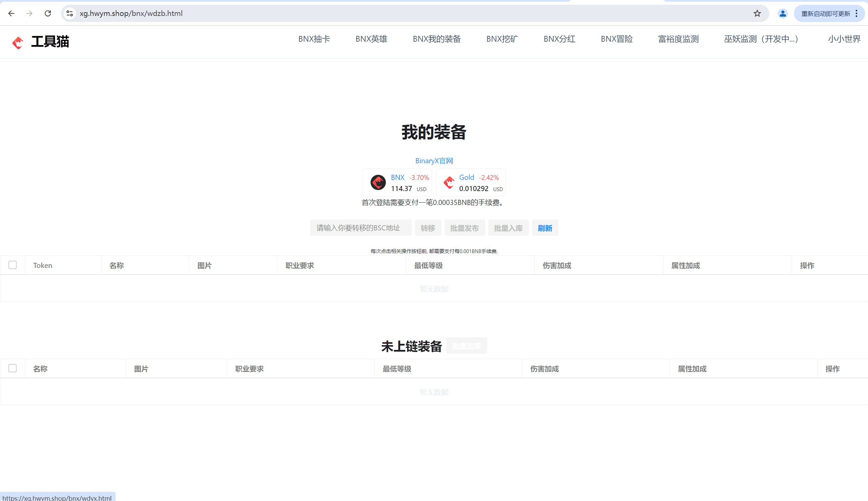Click the browser back arrow
Screen dimensions: 868x501
click(x=12, y=14)
